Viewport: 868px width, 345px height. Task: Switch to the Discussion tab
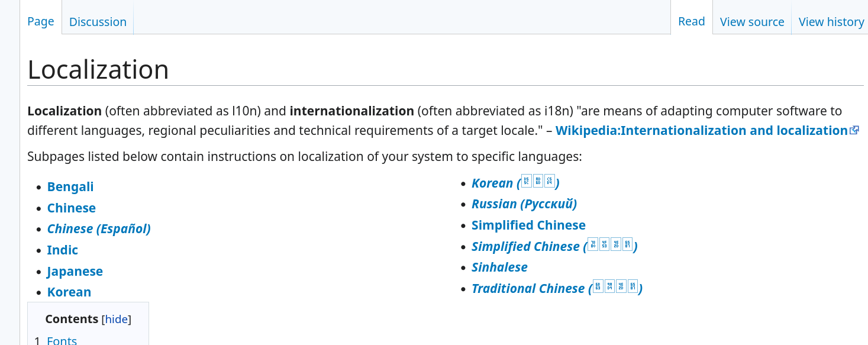[x=98, y=22]
